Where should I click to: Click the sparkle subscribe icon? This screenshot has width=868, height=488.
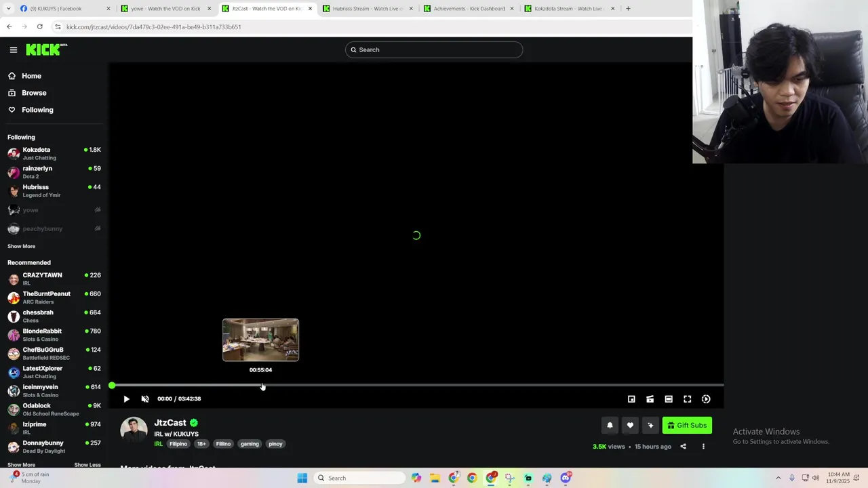[650, 426]
